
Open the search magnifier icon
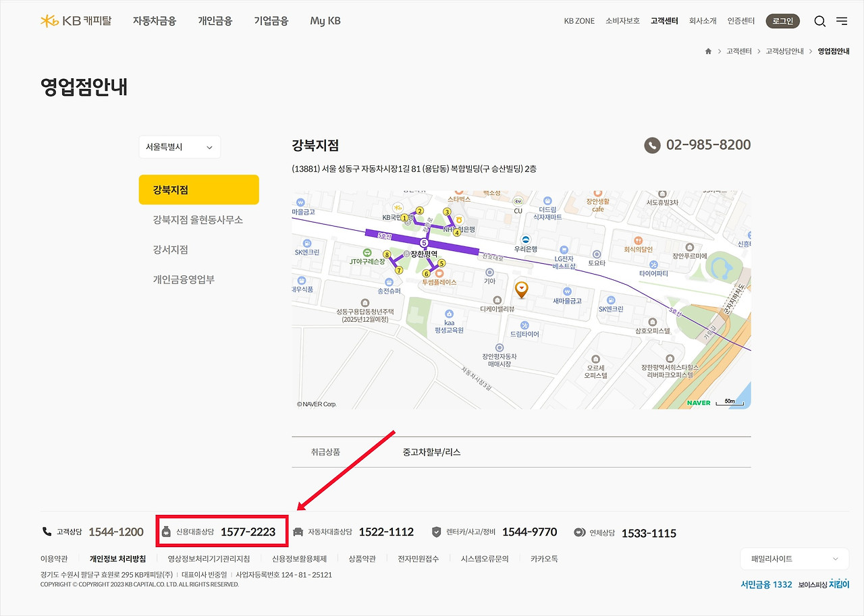tap(819, 21)
